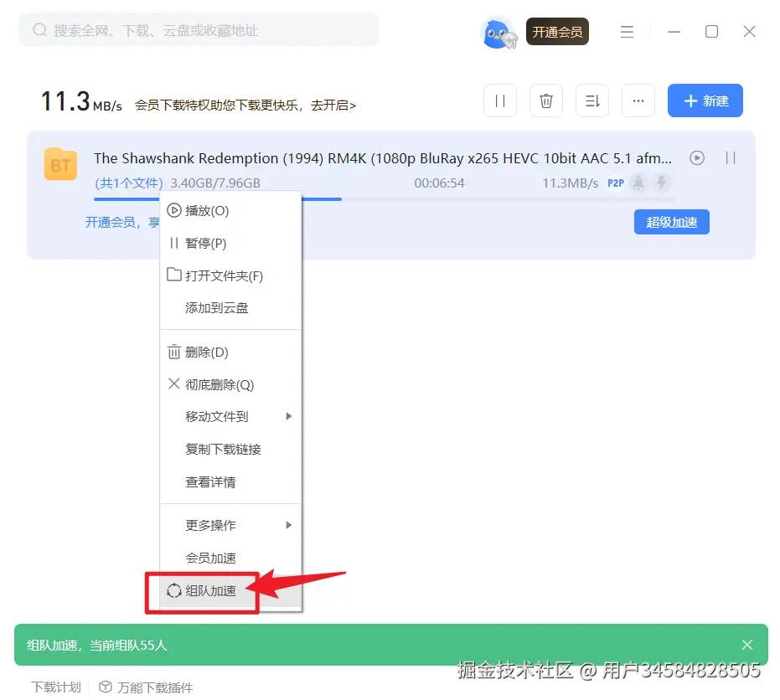Click the BT folder task icon
Screen dimensions: 780x700
pos(60,164)
